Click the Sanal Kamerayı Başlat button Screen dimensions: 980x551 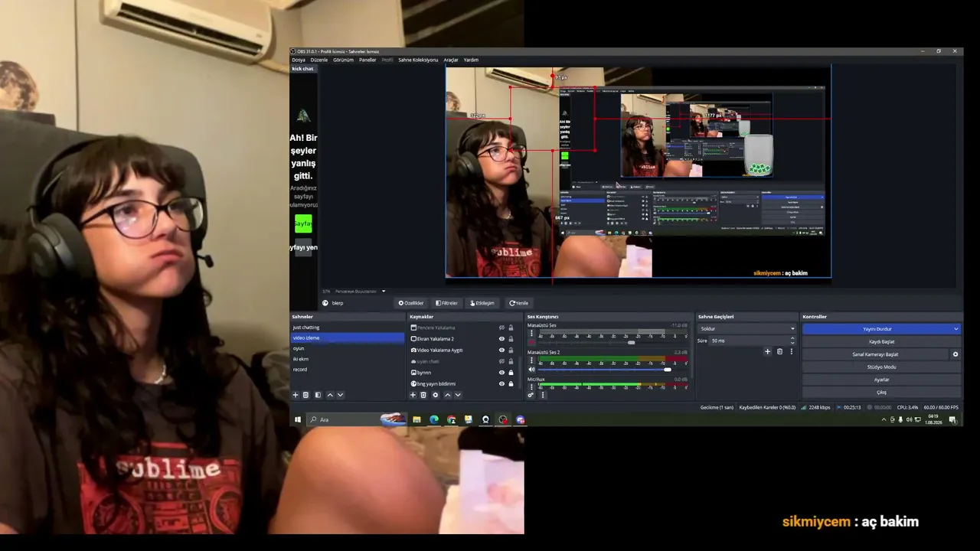875,354
